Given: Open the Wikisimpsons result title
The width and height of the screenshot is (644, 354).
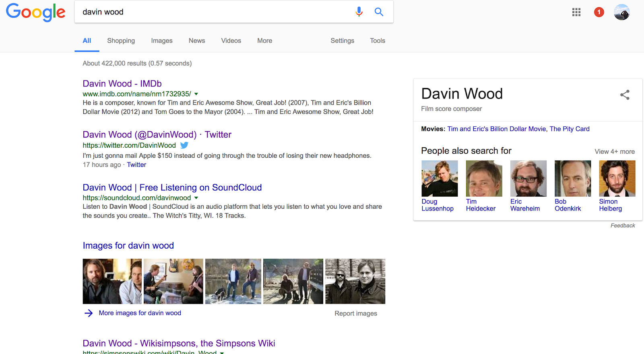Looking at the screenshot, I should (179, 344).
